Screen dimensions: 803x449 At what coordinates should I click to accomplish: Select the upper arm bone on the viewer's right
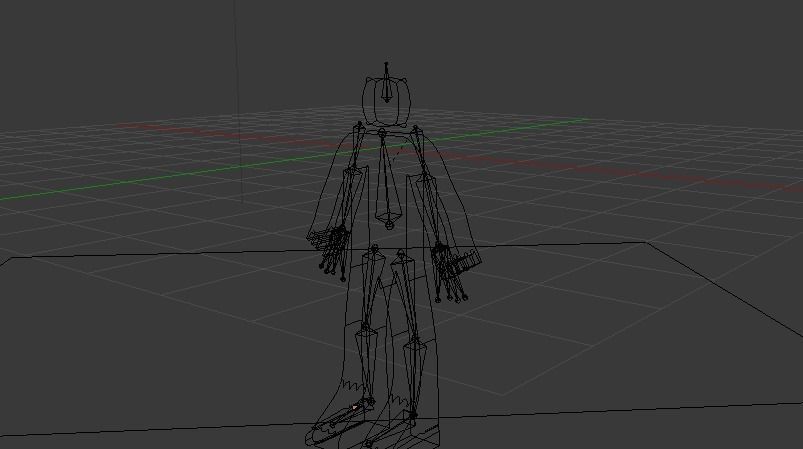[x=421, y=152]
